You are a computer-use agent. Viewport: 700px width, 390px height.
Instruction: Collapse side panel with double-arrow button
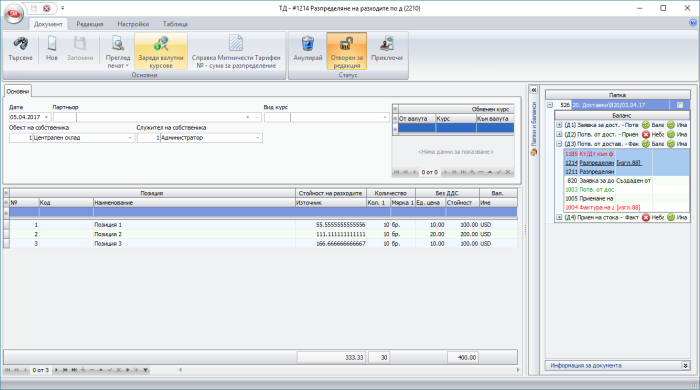[533, 90]
